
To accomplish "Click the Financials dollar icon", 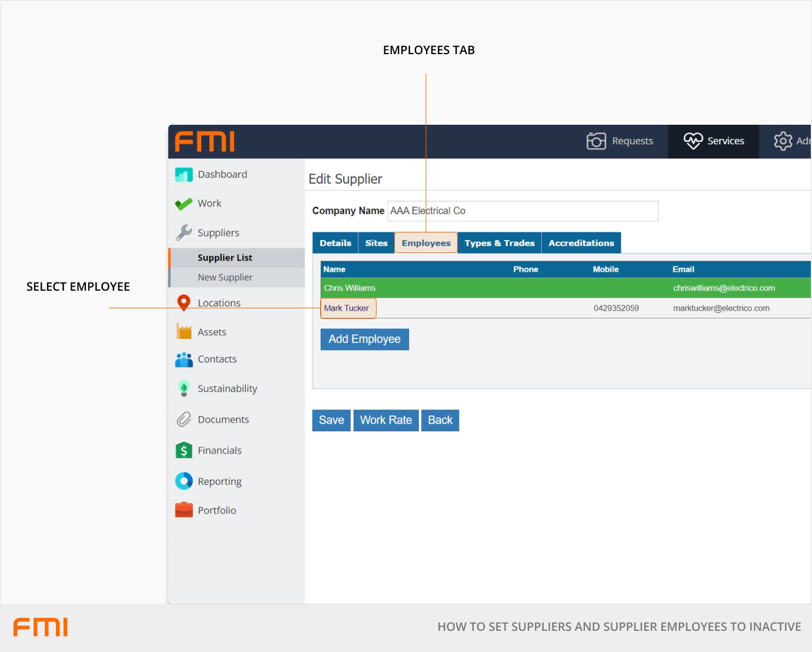I will coord(184,451).
